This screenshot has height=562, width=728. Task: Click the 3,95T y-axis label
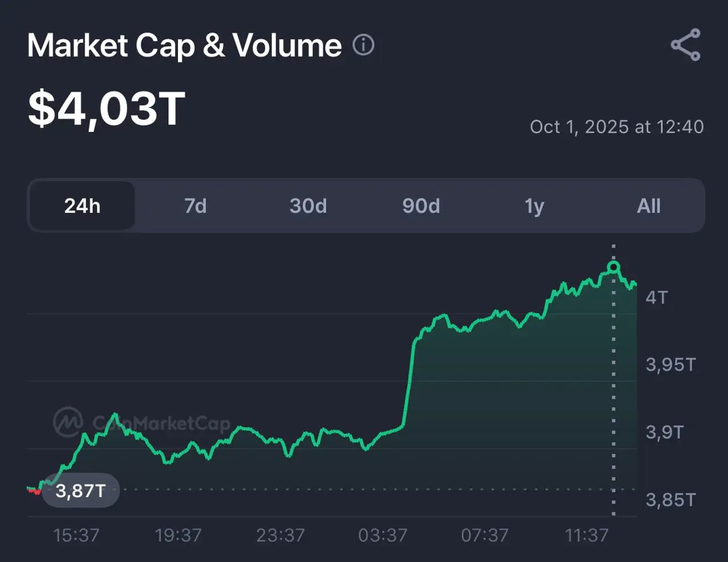click(x=671, y=365)
